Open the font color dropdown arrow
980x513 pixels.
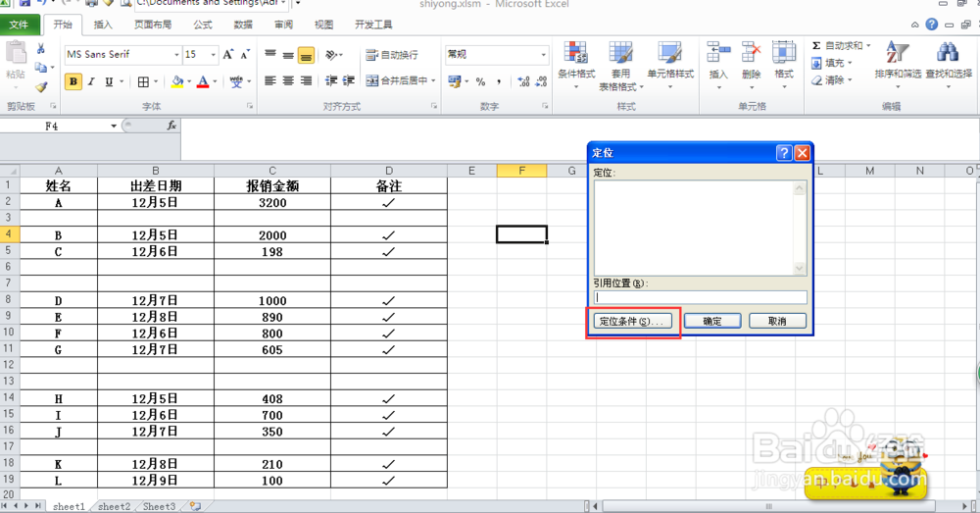(x=215, y=81)
